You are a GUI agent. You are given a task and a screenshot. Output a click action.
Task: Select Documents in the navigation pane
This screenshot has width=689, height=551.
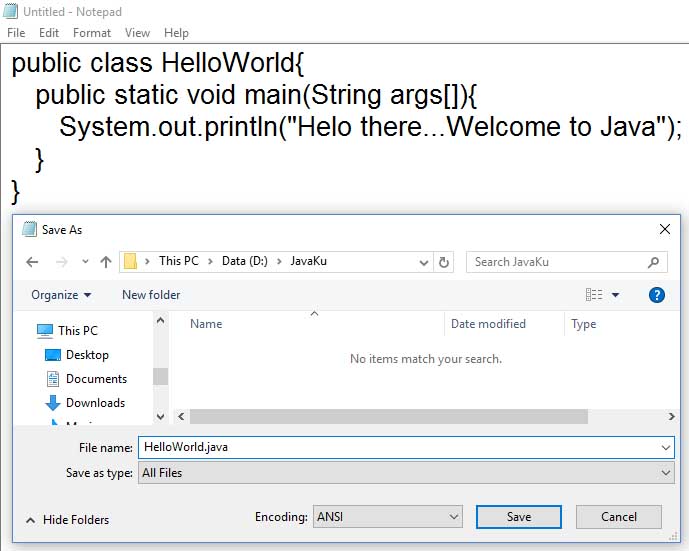click(x=87, y=379)
